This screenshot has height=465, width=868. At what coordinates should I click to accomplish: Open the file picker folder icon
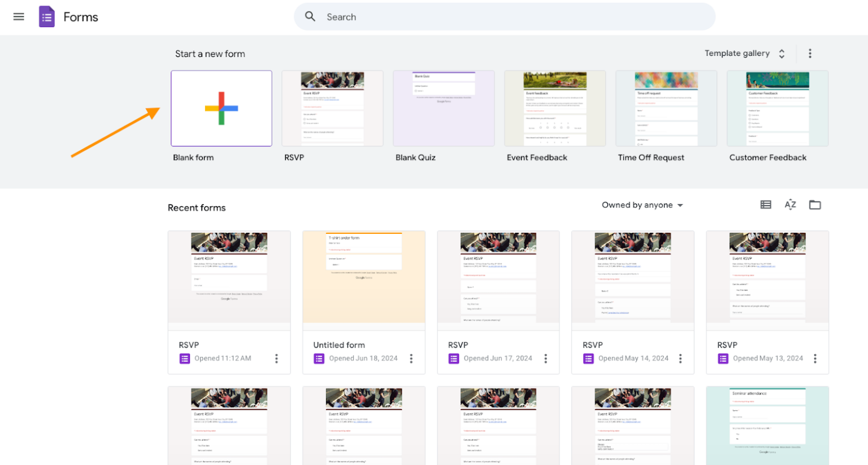pos(815,205)
